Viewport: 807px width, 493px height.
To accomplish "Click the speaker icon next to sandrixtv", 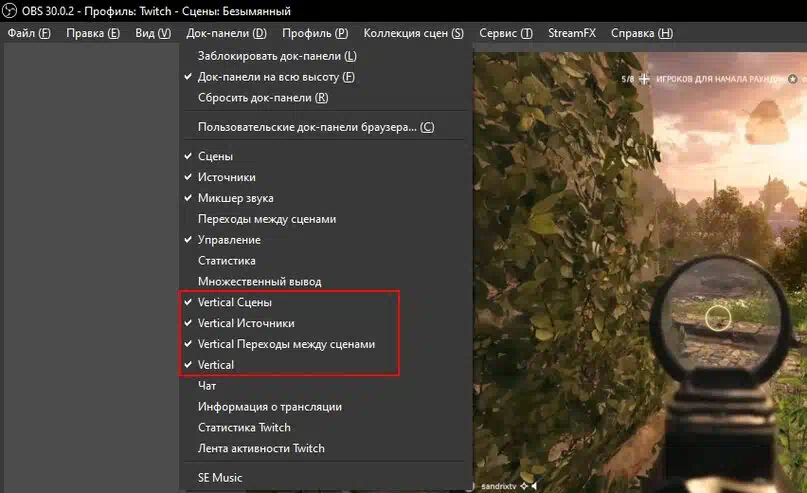I will pos(534,486).
